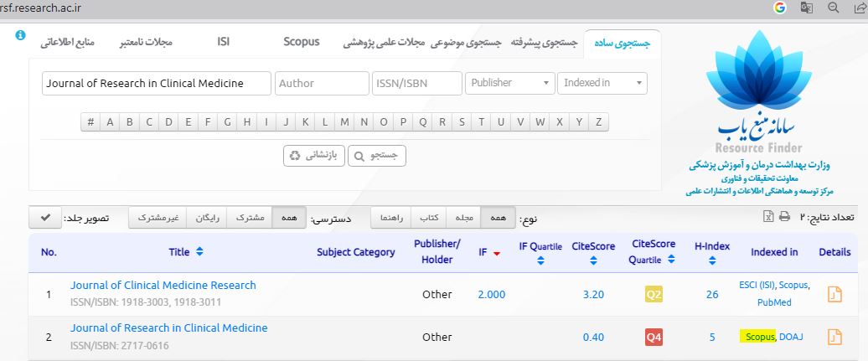Click the red Q4 quartile badge
Image resolution: width=868 pixels, height=361 pixels.
tap(654, 337)
